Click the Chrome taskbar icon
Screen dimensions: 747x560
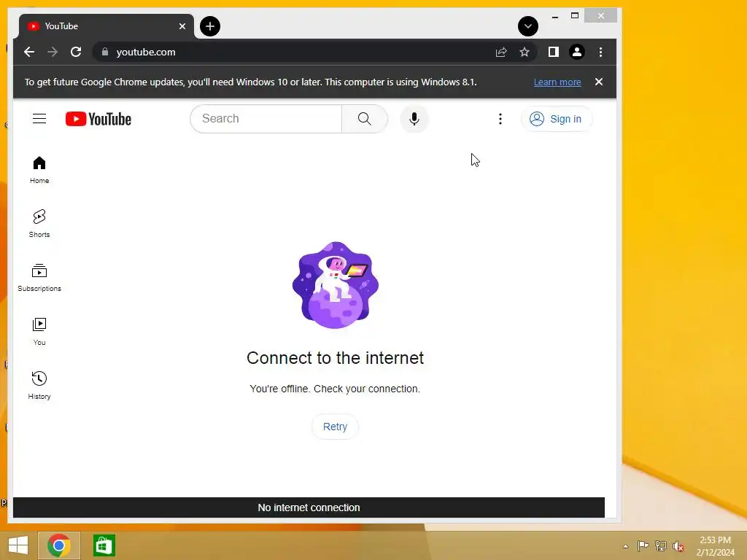point(59,545)
